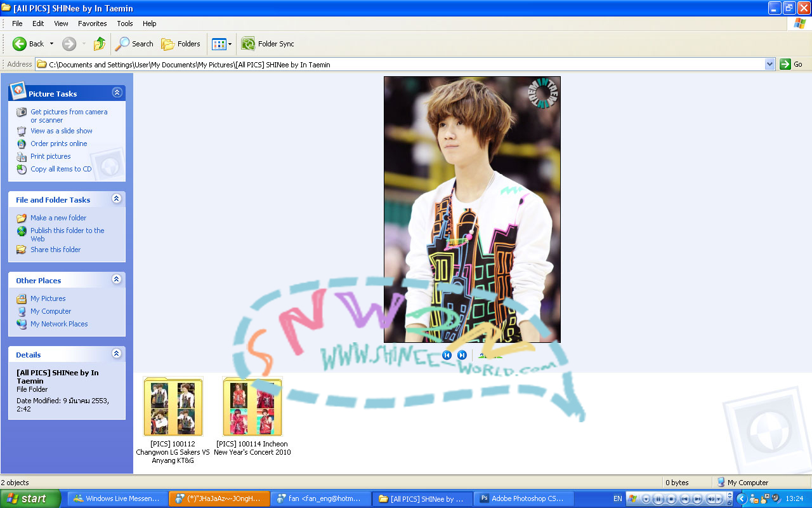Show the previous image in filmstrip
The image size is (812, 508).
click(x=447, y=355)
